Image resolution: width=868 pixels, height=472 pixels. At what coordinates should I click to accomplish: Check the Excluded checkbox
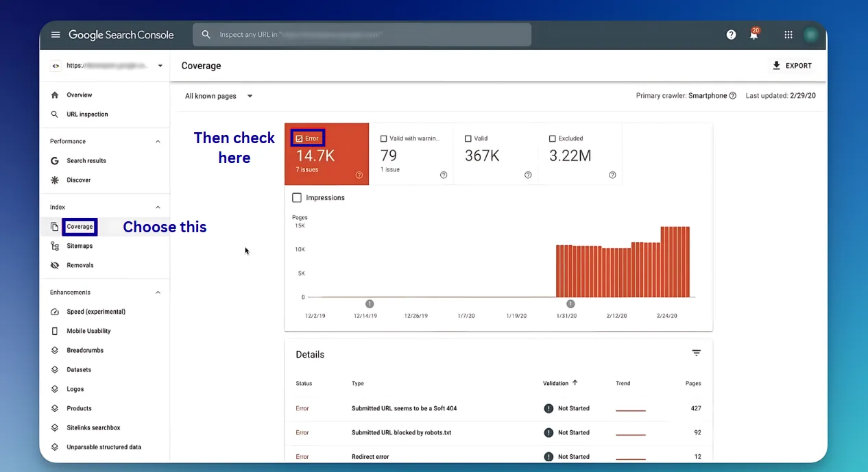[553, 138]
